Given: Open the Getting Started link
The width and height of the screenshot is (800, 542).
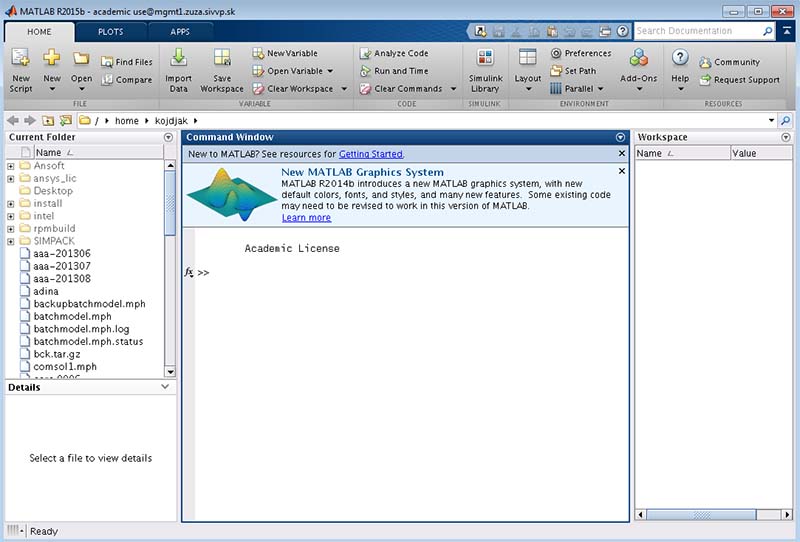Looking at the screenshot, I should point(370,154).
